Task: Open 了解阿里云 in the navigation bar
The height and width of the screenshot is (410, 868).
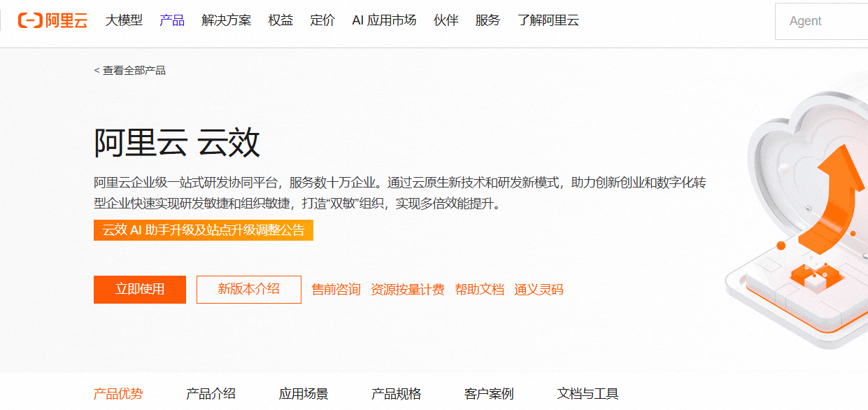Action: pyautogui.click(x=548, y=20)
